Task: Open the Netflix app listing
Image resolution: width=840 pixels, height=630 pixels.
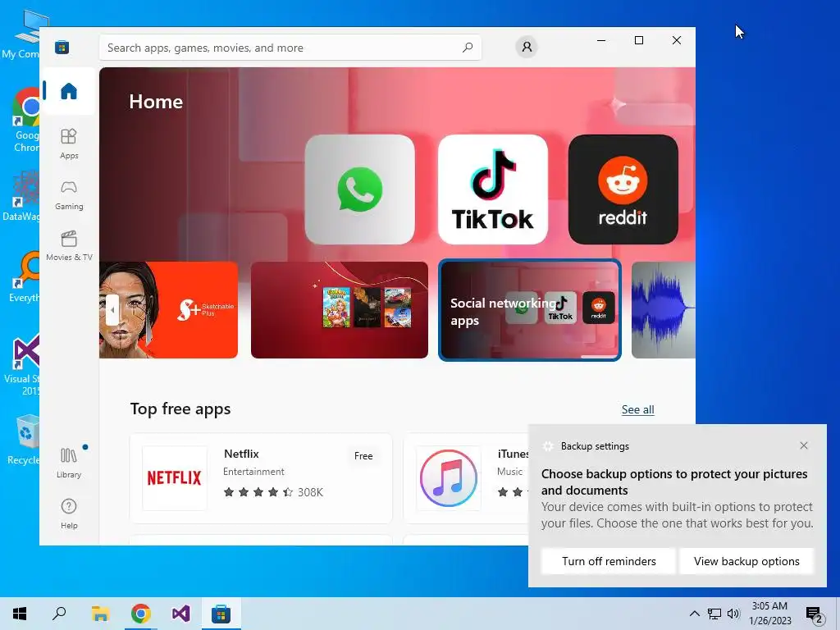Action: tap(261, 478)
